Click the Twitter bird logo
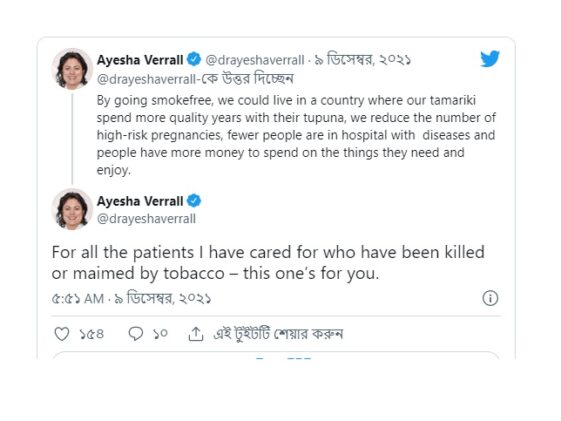Screen dimensions: 561x421 [490, 59]
